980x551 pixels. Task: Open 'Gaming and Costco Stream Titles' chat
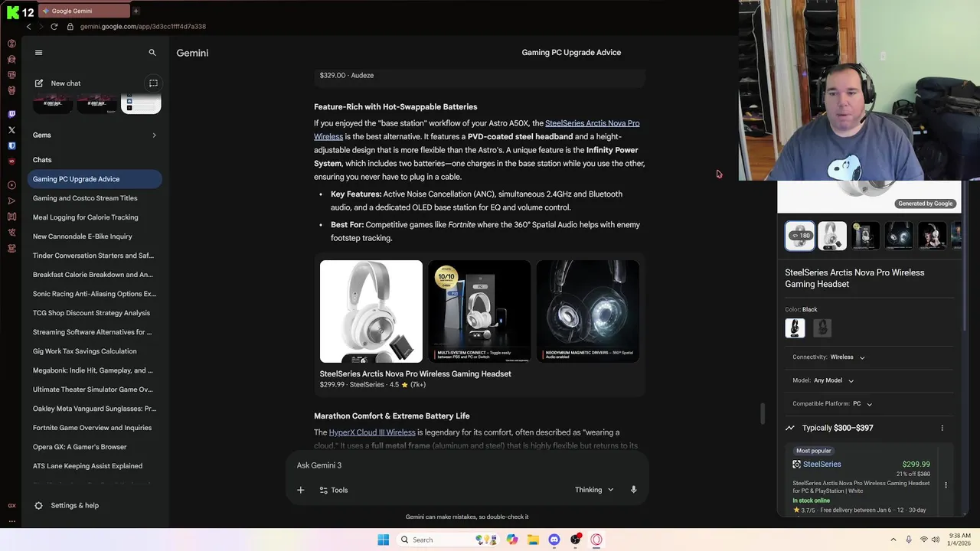(x=95, y=198)
